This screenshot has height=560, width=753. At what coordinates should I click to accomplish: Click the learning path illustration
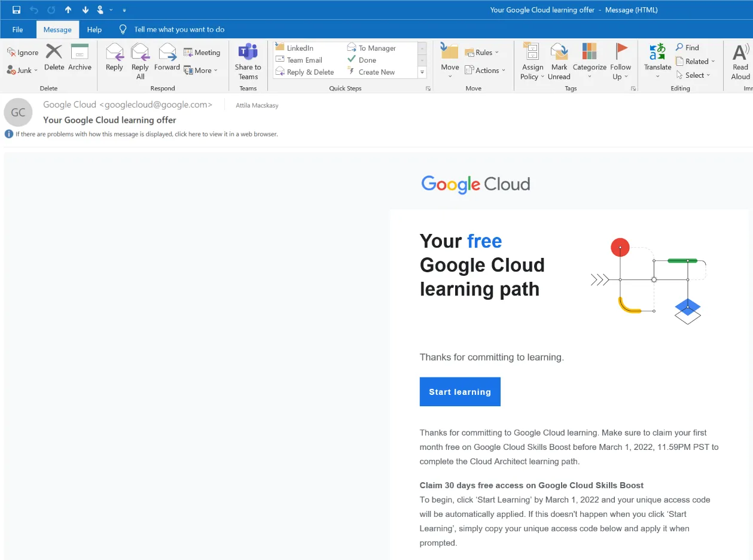[648, 281]
